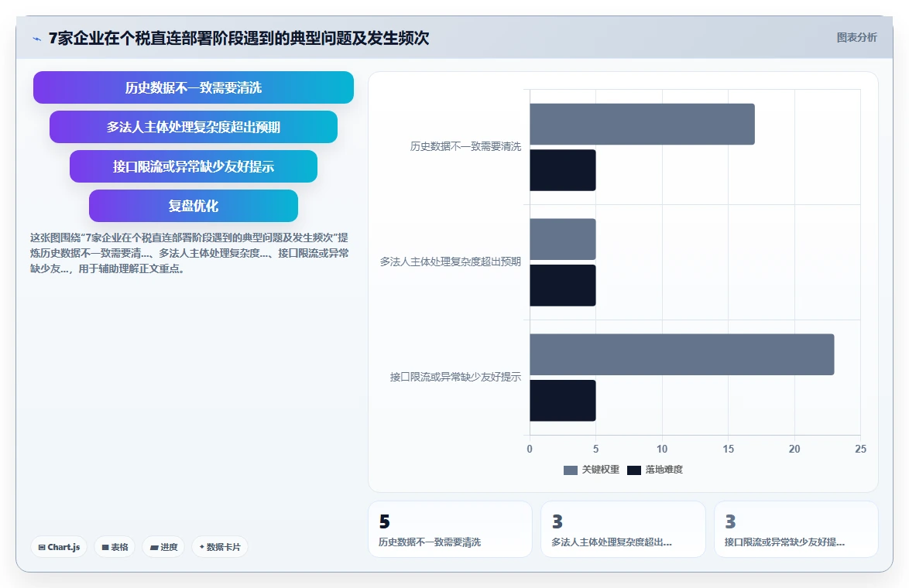Click the 关键权重 bar for 多法人主体处理复杂度超出预期
909x588 pixels.
[x=562, y=238]
